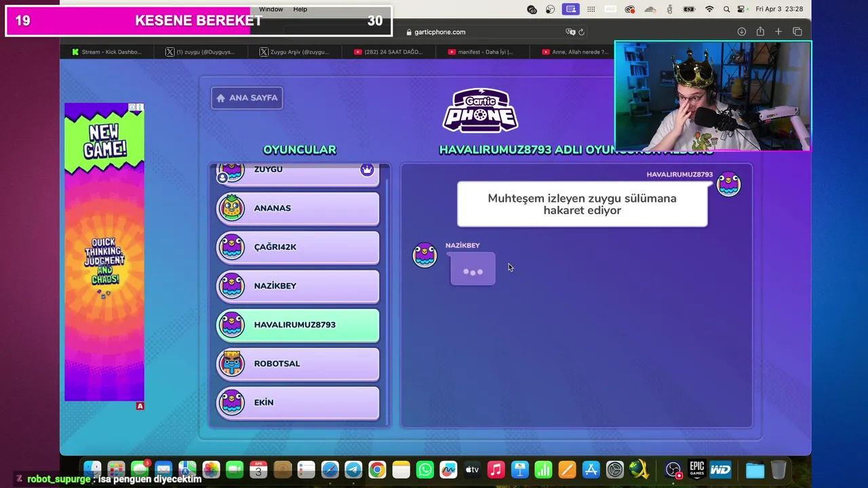Viewport: 868px width, 488px height.
Task: Open Spotlight search icon in menu bar
Action: pyautogui.click(x=726, y=9)
